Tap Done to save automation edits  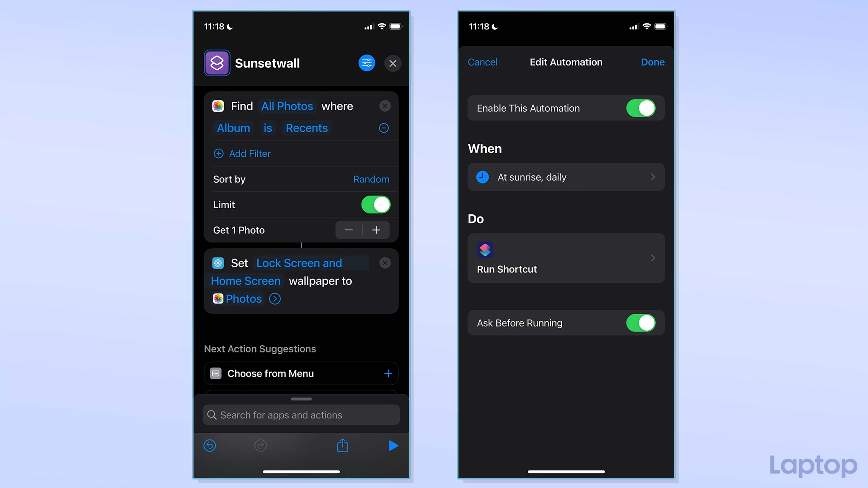(x=653, y=62)
